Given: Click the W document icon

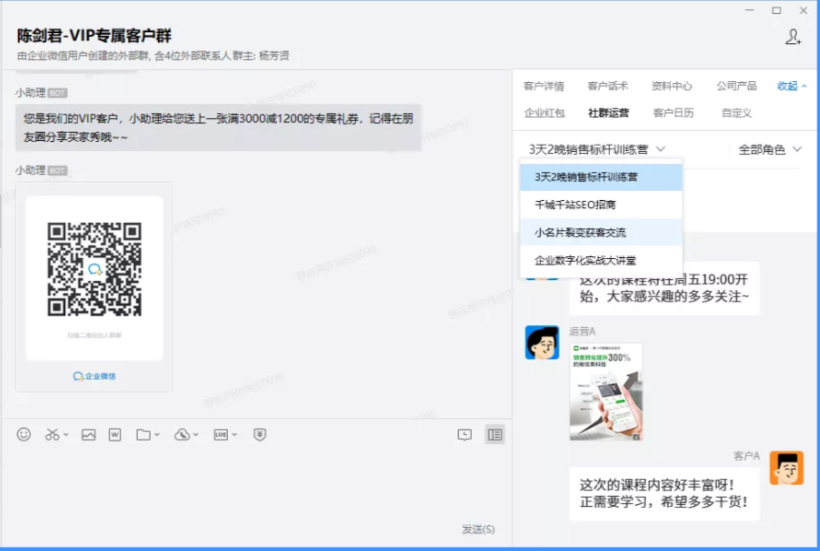Looking at the screenshot, I should tap(115, 434).
